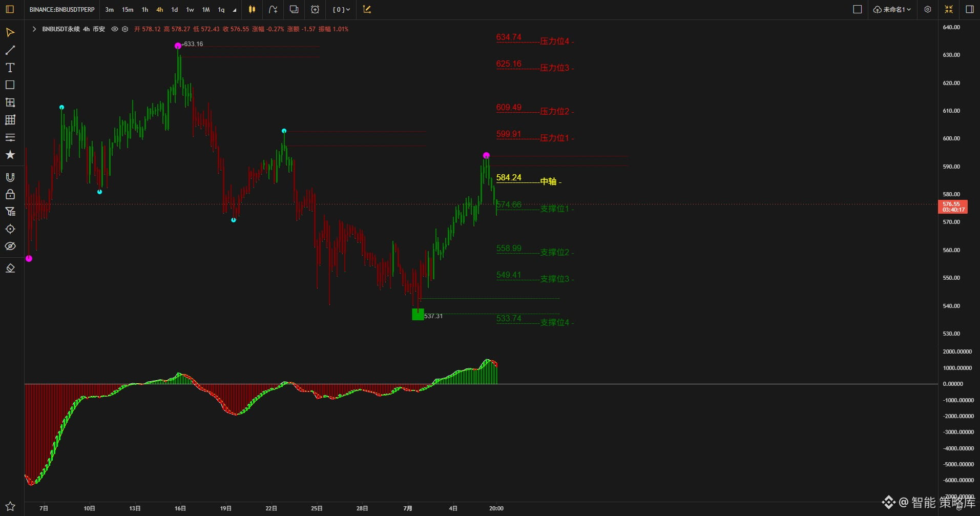Click the BNBUSDT永续 4h 币安 legend title

click(73, 29)
